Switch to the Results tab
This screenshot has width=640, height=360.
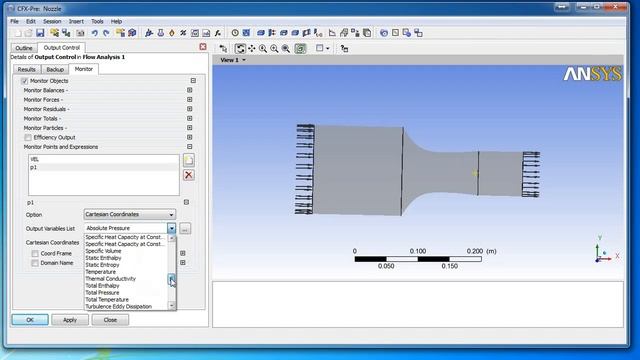pos(27,69)
